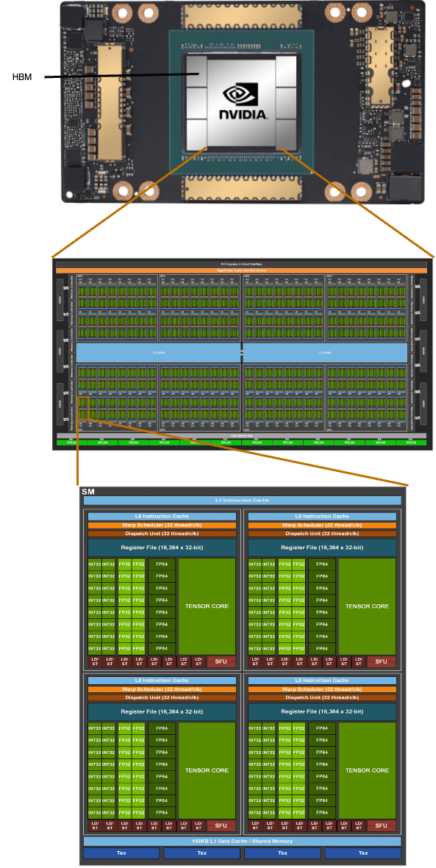Select the NVIDIA logo on the chip
The height and width of the screenshot is (868, 436).
pos(244,103)
